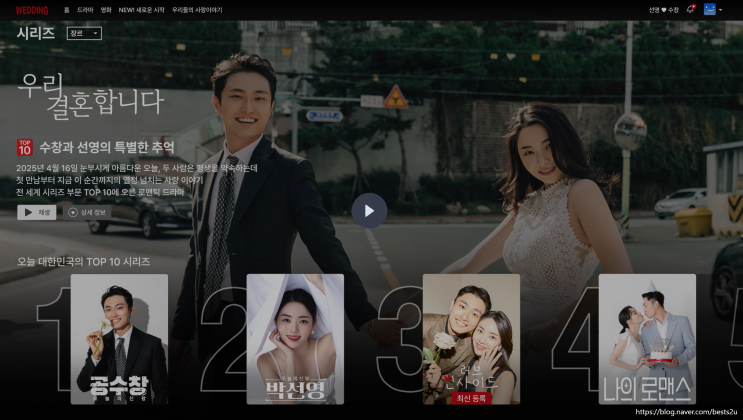The width and height of the screenshot is (743, 420).
Task: Click the 시리즈 page heading
Action: (x=36, y=33)
